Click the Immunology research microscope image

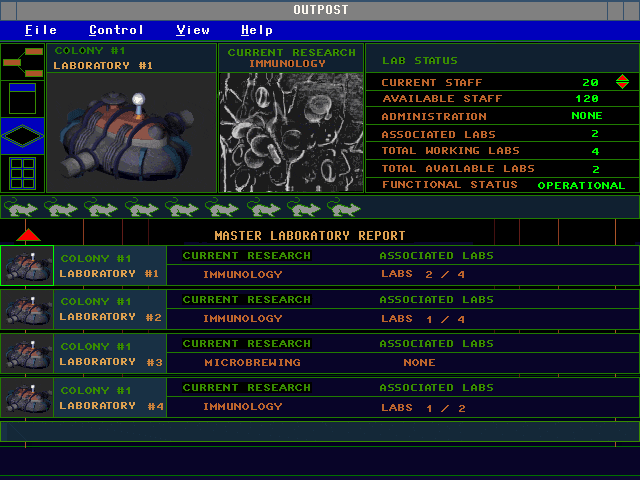coord(291,132)
